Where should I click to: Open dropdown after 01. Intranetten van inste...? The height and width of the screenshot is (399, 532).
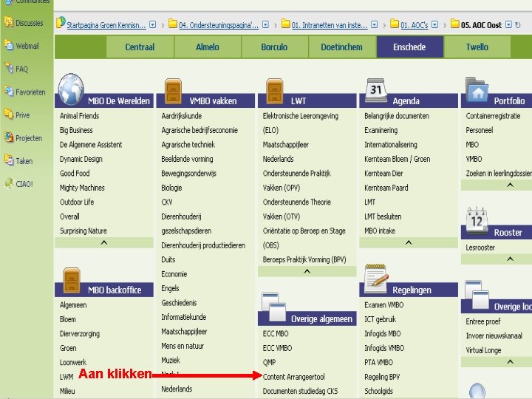(374, 24)
